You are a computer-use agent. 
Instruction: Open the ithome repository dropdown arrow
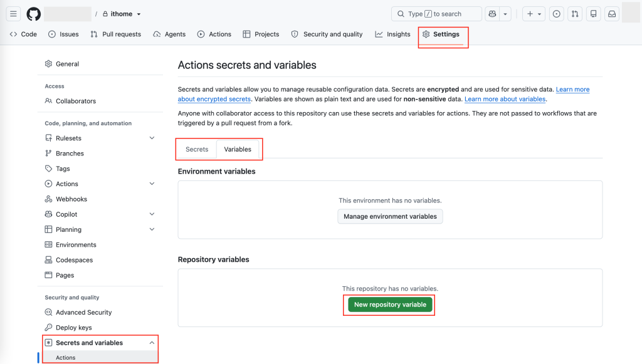point(139,14)
